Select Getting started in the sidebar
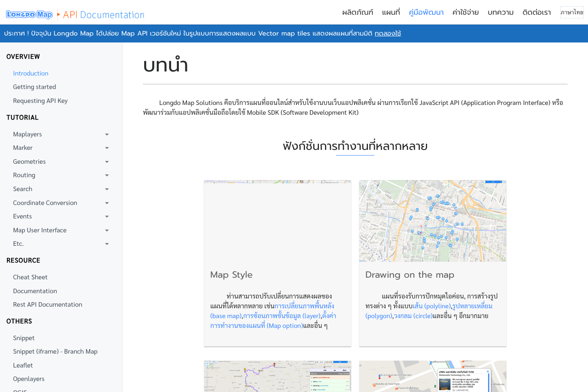588x392 pixels. click(x=34, y=87)
